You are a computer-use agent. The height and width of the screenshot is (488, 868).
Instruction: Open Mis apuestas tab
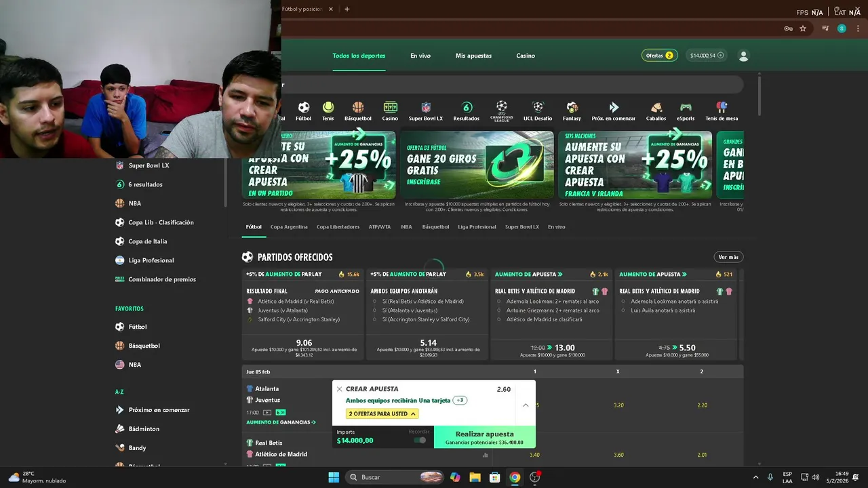[473, 56]
